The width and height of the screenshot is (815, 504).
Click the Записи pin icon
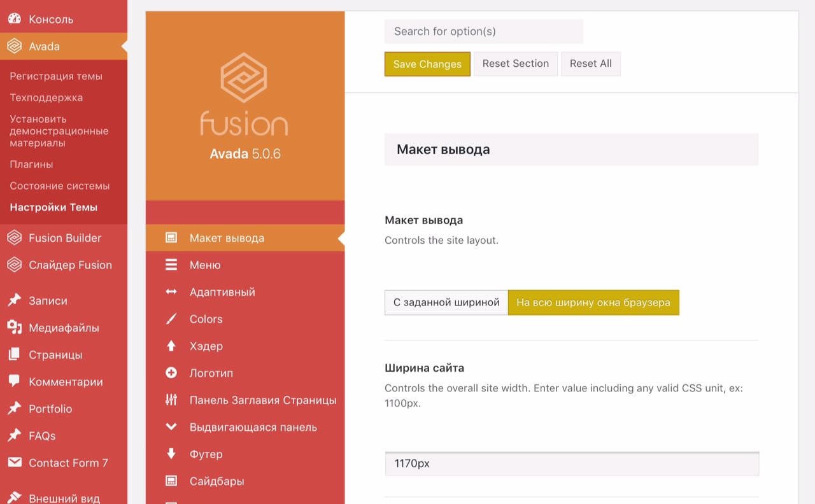tap(14, 300)
